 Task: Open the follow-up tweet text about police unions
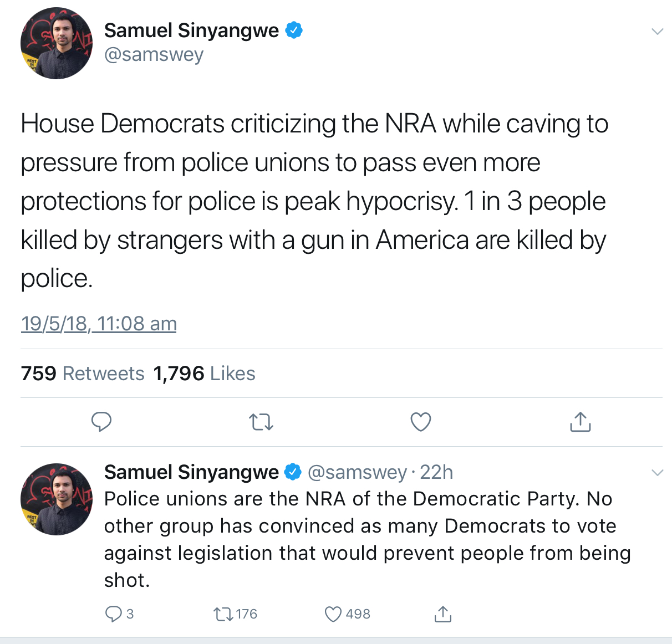coord(367,539)
